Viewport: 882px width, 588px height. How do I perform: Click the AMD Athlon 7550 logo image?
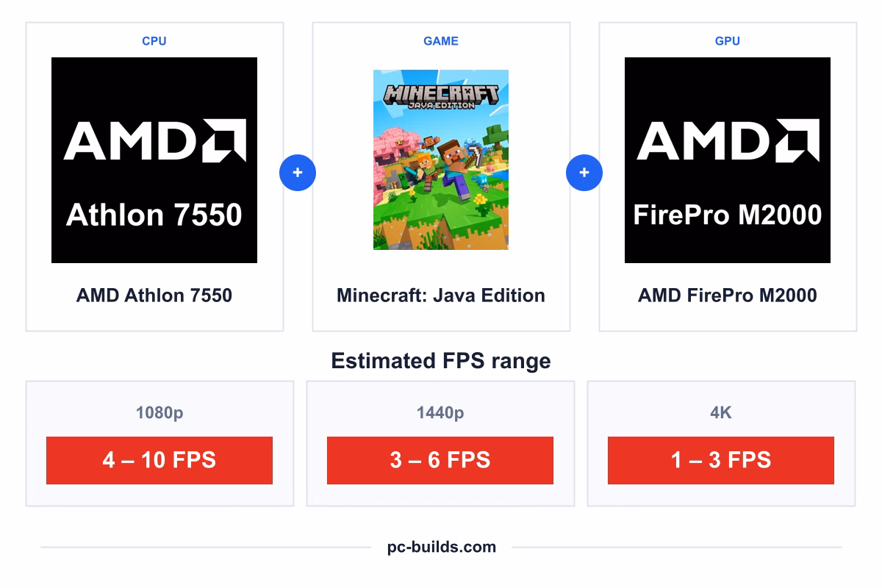pos(154,160)
